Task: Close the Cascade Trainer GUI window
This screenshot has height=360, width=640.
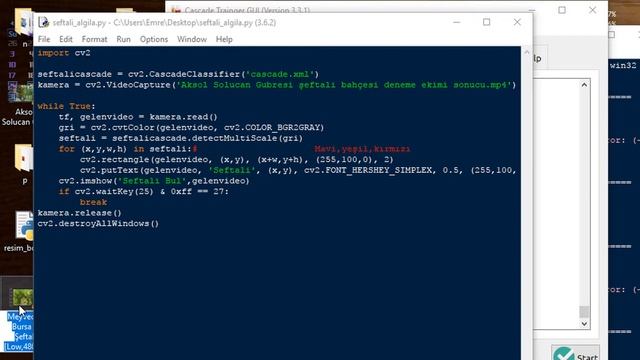Action: click(593, 10)
